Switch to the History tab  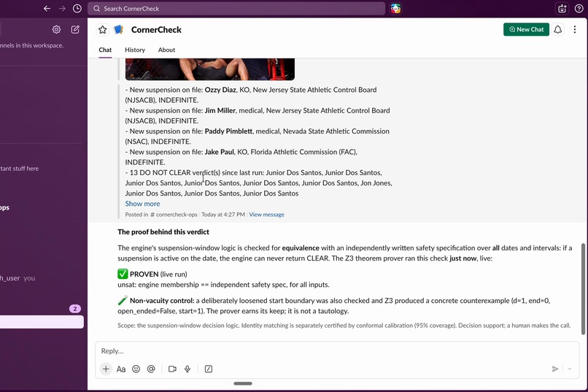pos(135,50)
